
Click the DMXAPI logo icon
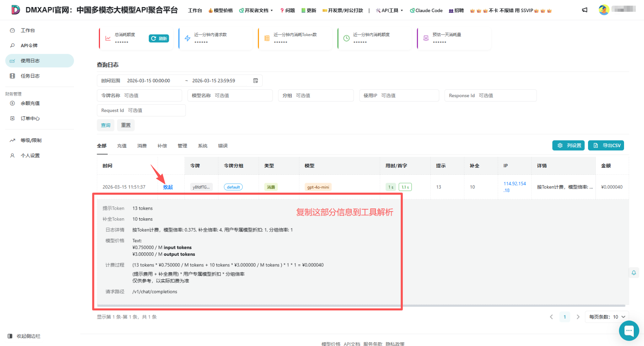click(15, 10)
